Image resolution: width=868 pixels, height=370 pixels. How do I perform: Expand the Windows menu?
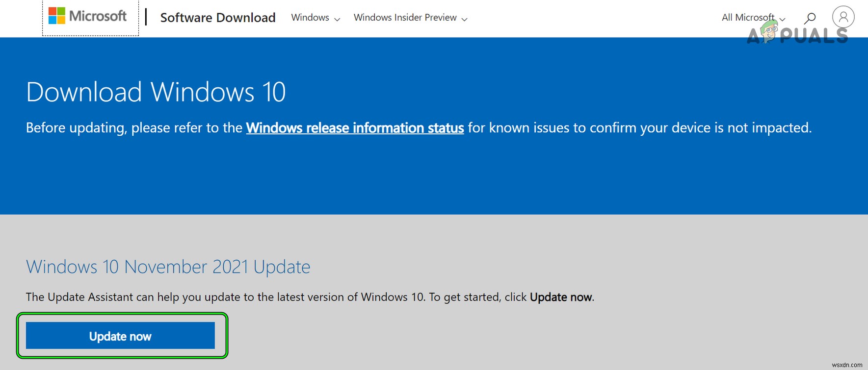click(316, 18)
